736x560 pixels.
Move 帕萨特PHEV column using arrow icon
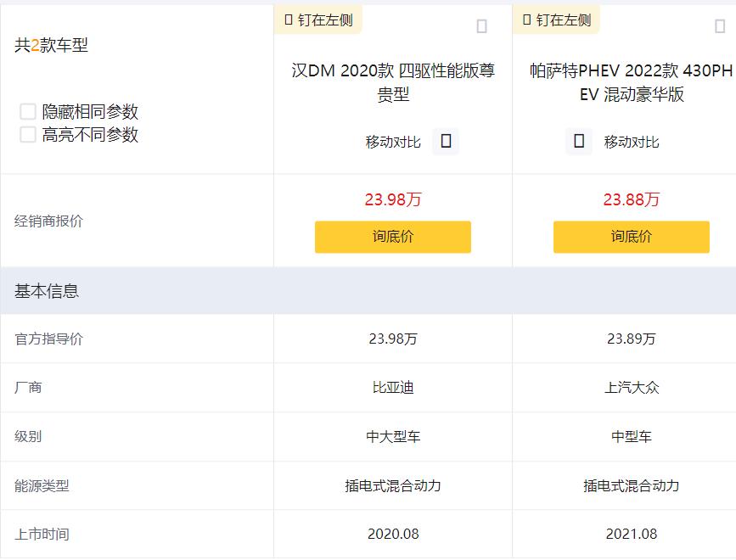(579, 141)
